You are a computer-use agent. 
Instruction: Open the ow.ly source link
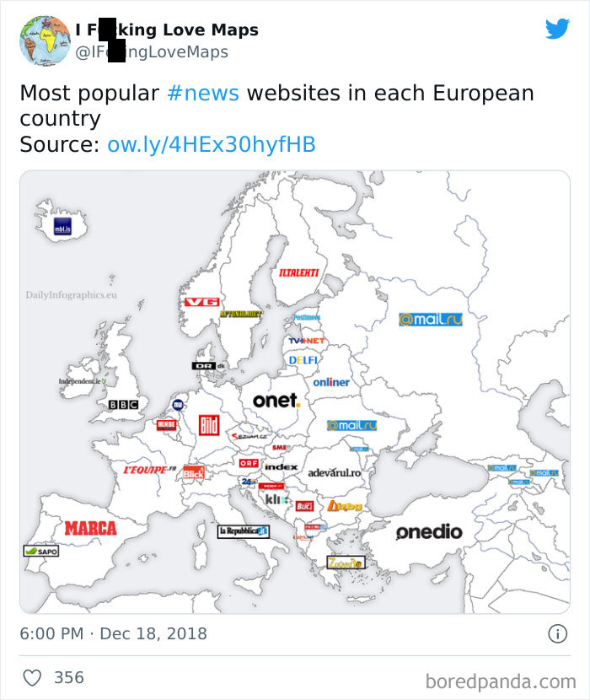click(212, 145)
